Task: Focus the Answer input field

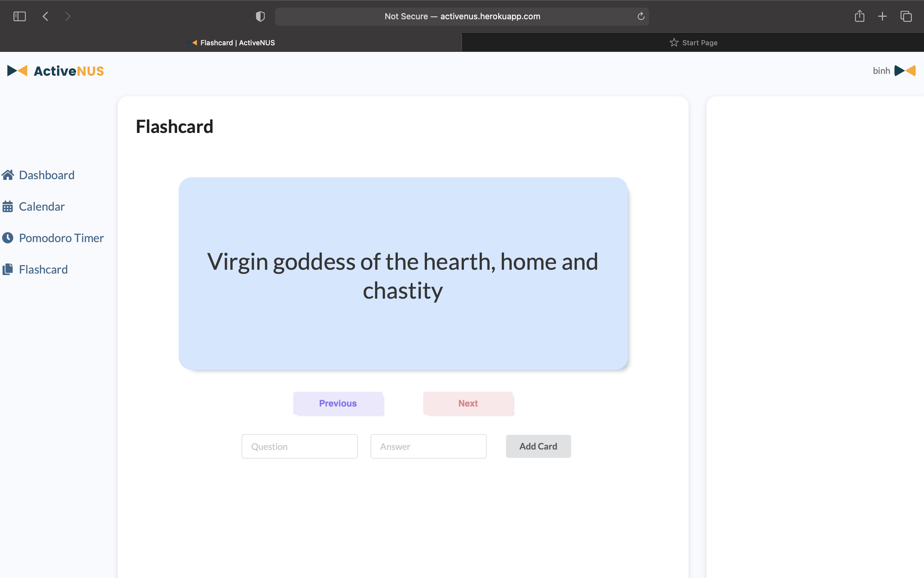Action: [428, 446]
